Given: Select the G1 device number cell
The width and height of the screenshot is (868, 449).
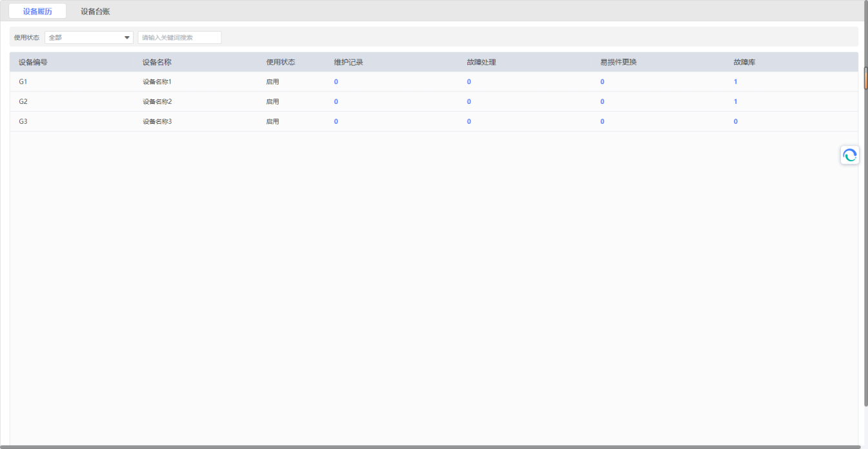Looking at the screenshot, I should point(23,82).
